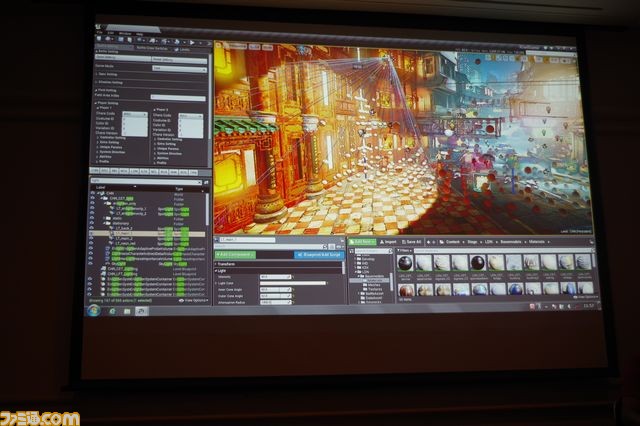Open Player 2 Chara Code dropdown
This screenshot has height=426, width=640.
[x=191, y=116]
